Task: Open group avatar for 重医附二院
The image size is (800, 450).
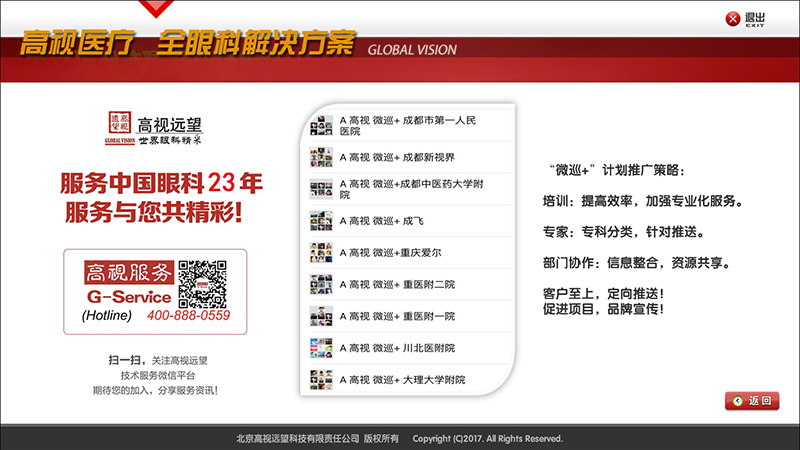Action: (321, 284)
